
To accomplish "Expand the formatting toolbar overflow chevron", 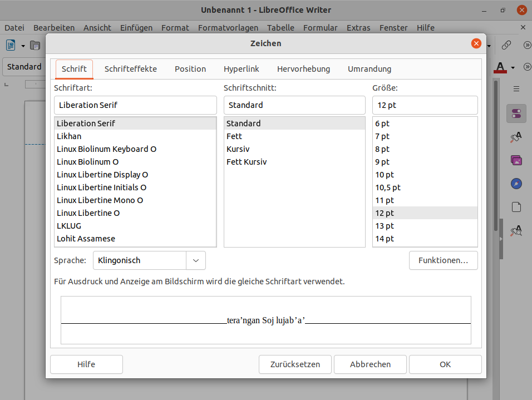I will 527,67.
